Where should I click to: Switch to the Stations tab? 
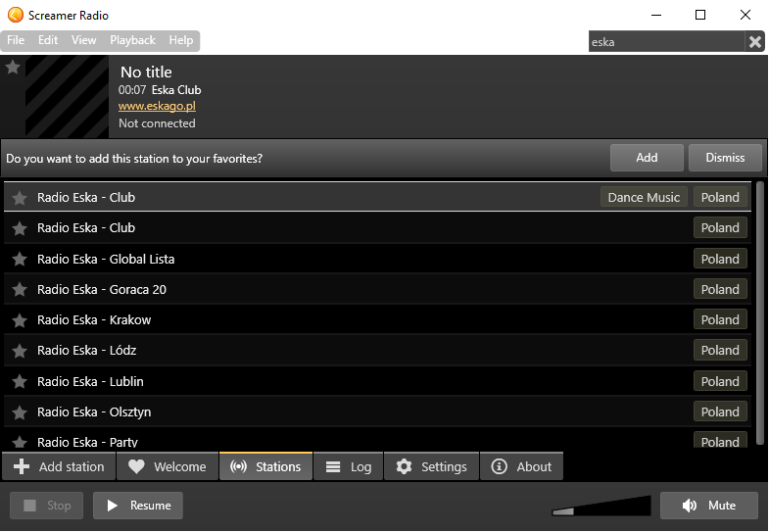pyautogui.click(x=265, y=466)
